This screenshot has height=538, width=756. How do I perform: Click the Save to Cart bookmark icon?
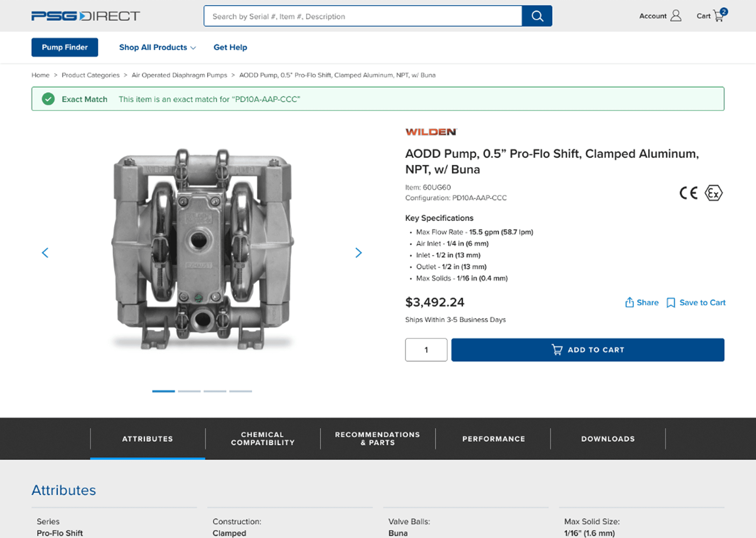coord(671,303)
